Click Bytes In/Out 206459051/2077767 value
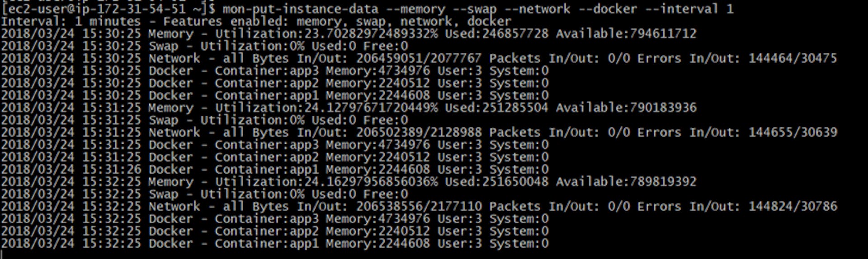Viewport: 868px width, 259px height. [x=419, y=58]
